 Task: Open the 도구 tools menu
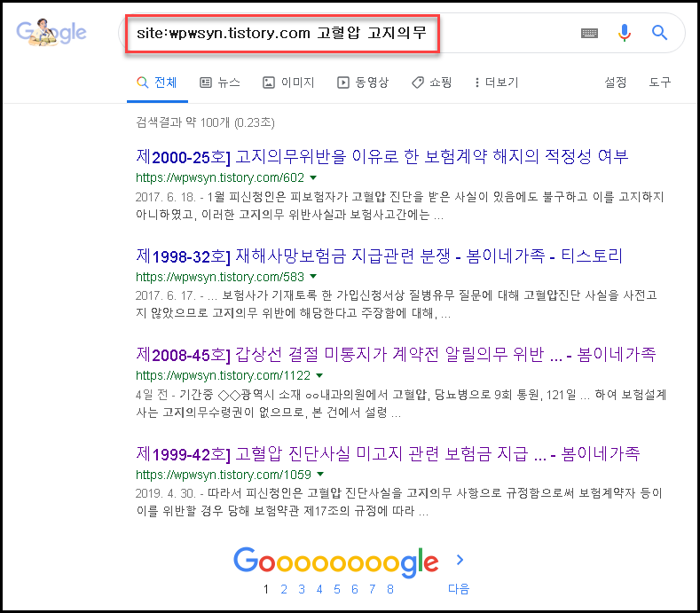pyautogui.click(x=660, y=83)
